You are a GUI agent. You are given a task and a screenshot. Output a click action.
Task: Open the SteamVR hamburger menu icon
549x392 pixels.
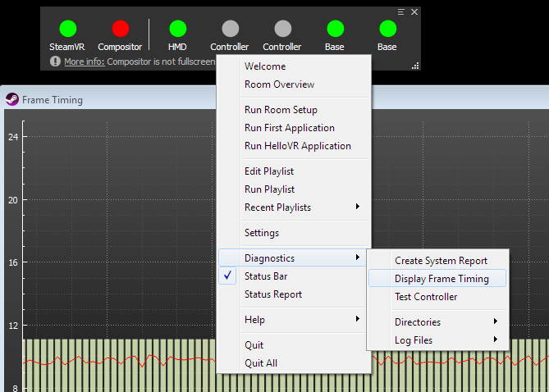tap(401, 12)
